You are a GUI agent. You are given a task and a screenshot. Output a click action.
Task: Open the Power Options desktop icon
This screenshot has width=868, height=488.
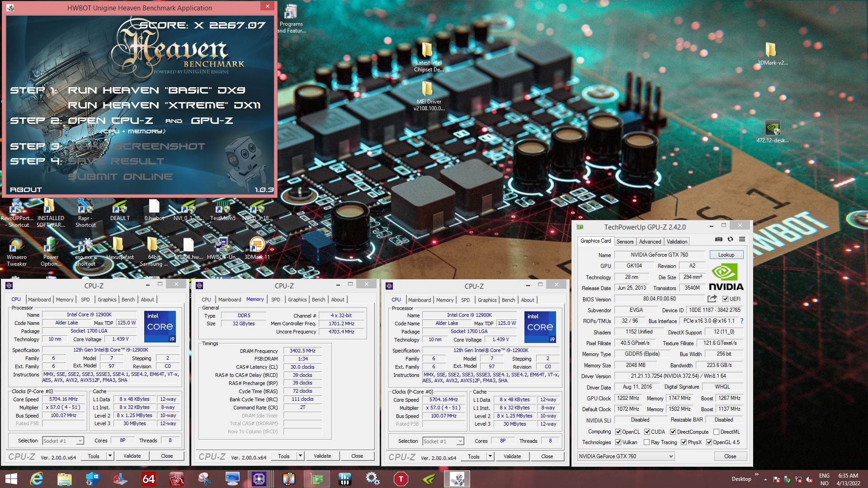click(x=51, y=252)
